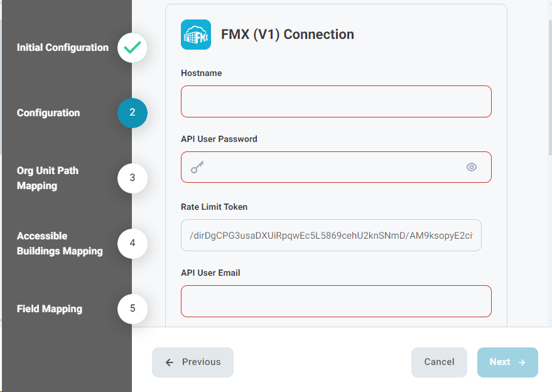The height and width of the screenshot is (392, 552).
Task: Focus the Hostname input field
Action: tap(336, 101)
